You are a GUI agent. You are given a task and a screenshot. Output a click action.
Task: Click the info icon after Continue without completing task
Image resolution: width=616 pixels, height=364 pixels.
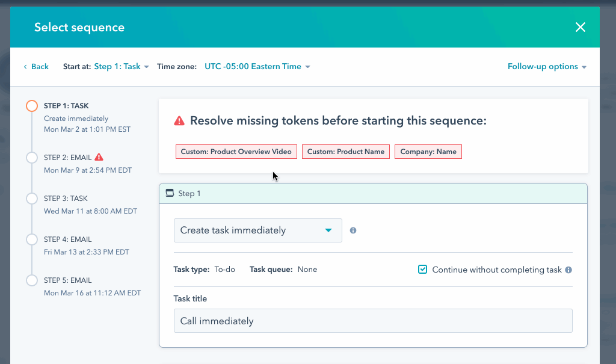point(568,270)
